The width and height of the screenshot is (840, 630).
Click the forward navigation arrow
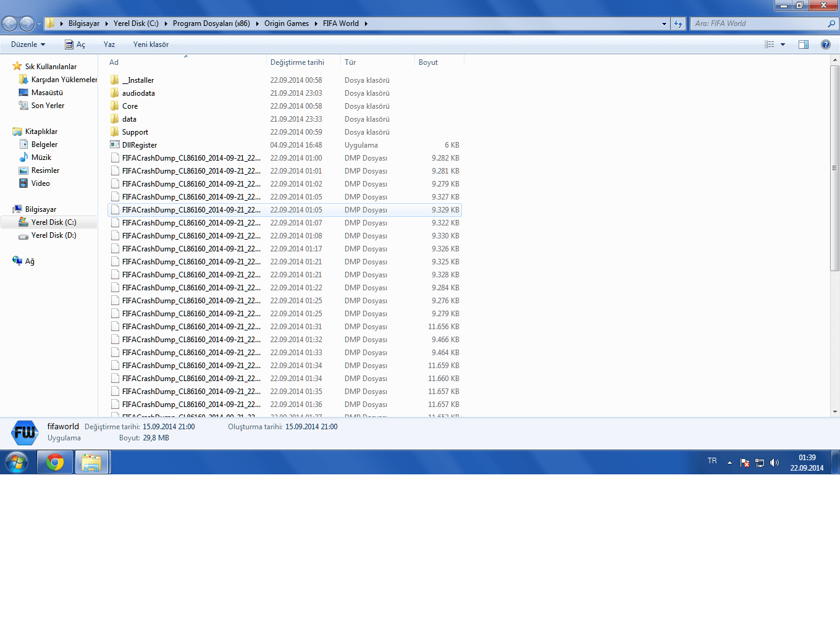tap(27, 23)
